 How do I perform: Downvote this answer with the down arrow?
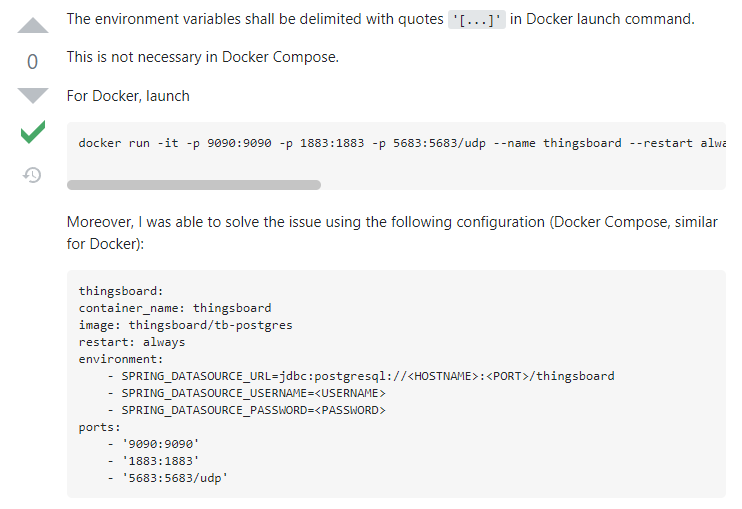click(32, 96)
